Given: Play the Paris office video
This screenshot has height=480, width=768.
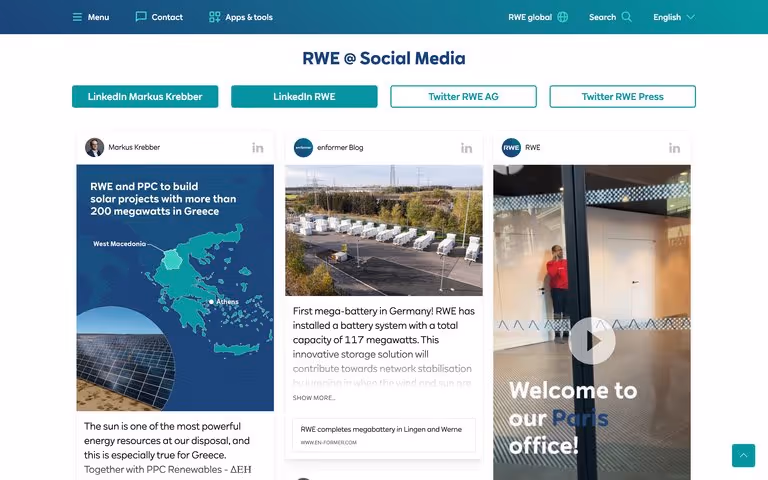Looking at the screenshot, I should [x=592, y=341].
